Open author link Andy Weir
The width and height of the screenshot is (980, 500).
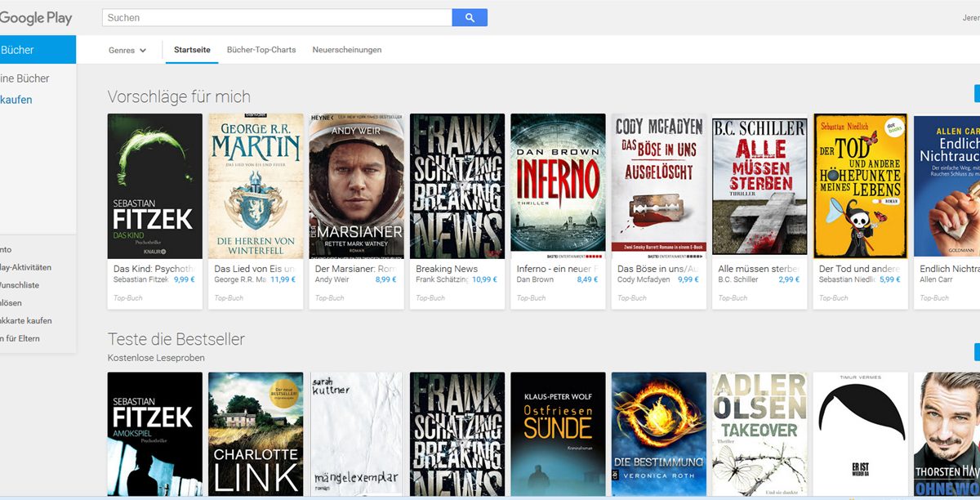pyautogui.click(x=332, y=279)
